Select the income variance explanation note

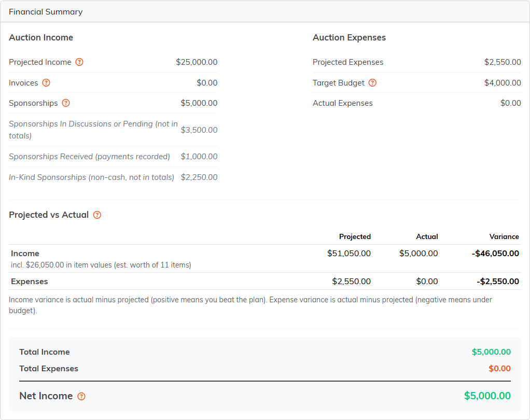click(x=250, y=305)
